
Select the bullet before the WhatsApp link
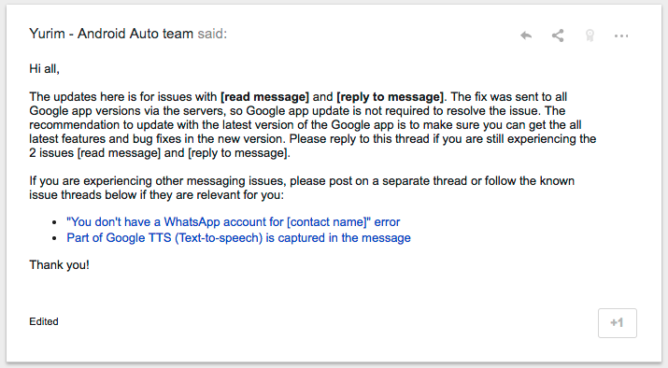pos(55,222)
